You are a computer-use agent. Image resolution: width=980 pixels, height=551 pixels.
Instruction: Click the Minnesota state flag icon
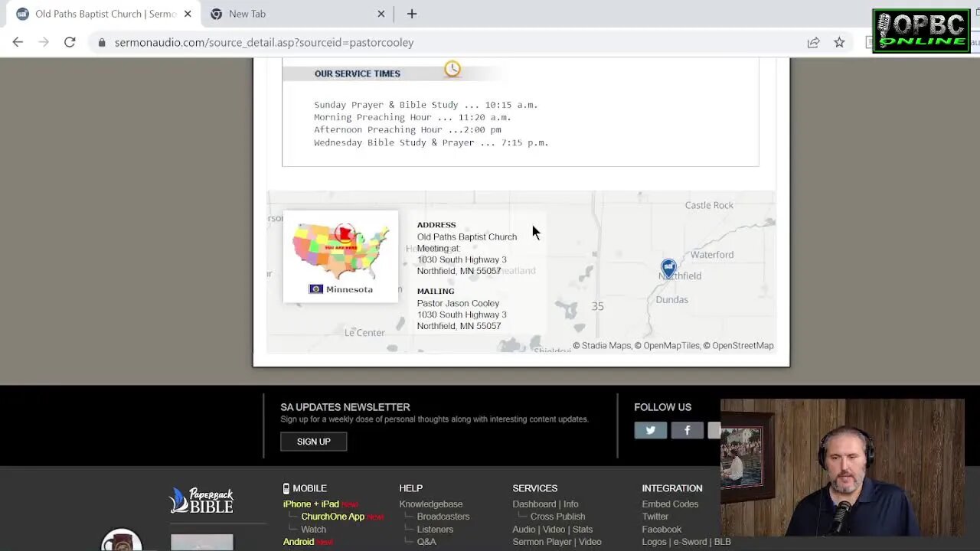(315, 289)
